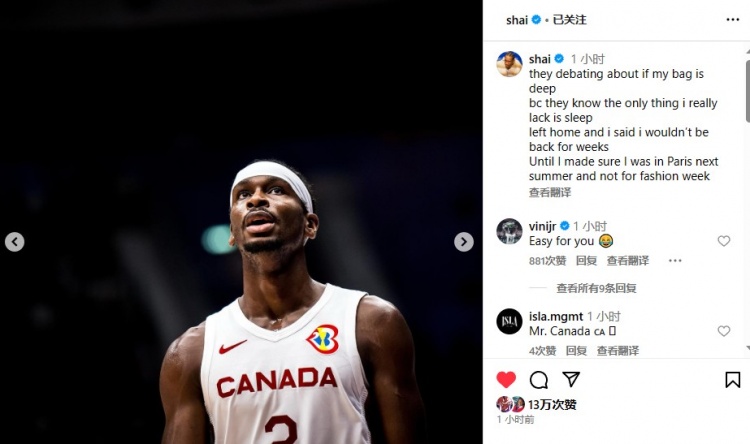Open vinijr's profile picture
The width and height of the screenshot is (750, 444).
[509, 232]
